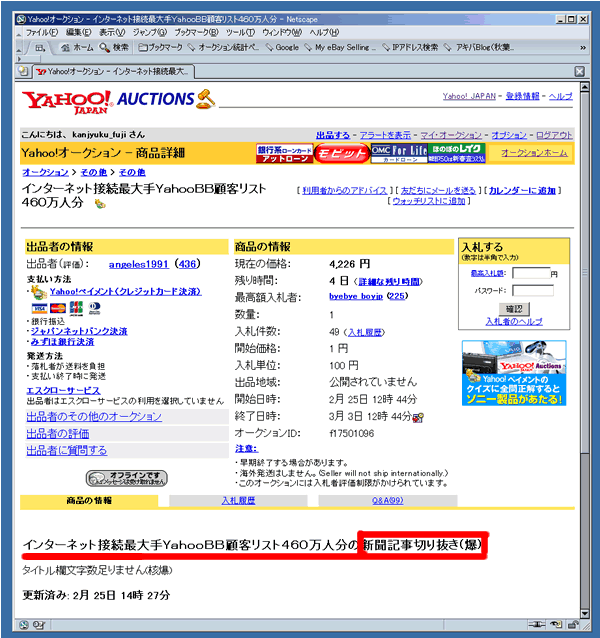Switch to the 入札履歴 tab
The image size is (600, 638).
[x=238, y=500]
